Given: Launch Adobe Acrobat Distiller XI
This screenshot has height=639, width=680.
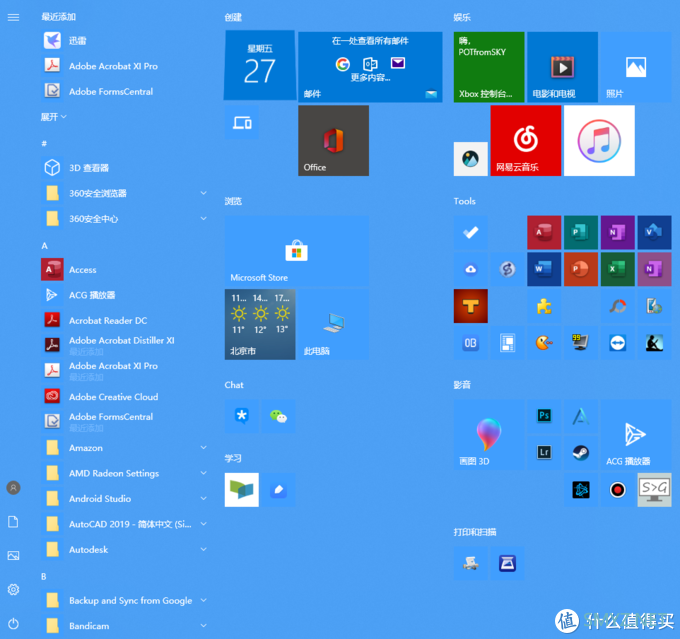Looking at the screenshot, I should [x=125, y=345].
